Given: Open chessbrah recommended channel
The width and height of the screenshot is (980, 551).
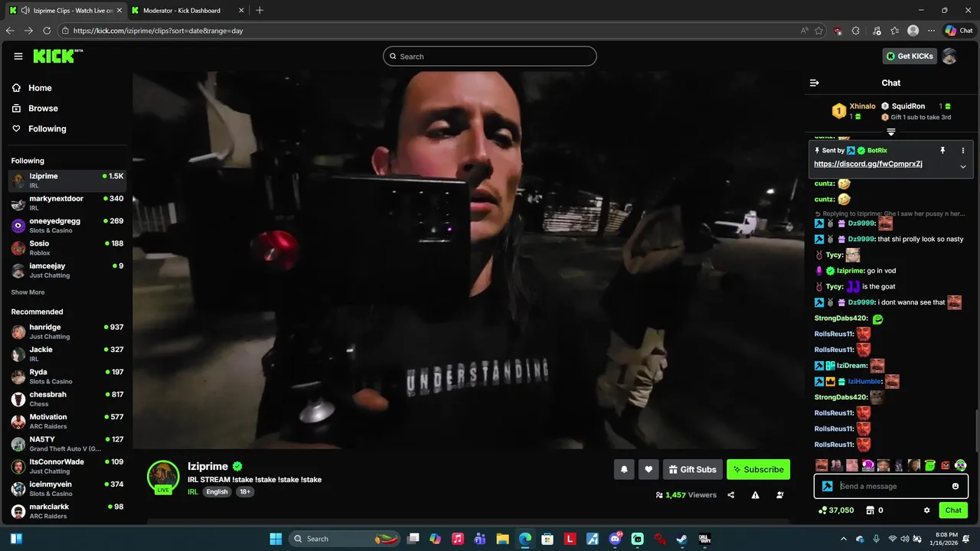Looking at the screenshot, I should click(x=67, y=399).
